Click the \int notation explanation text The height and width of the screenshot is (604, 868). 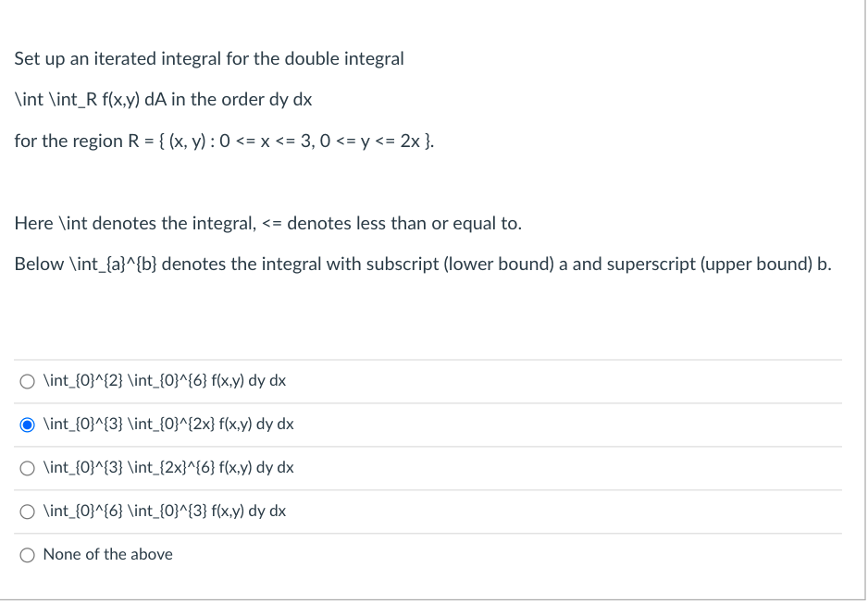pos(268,223)
